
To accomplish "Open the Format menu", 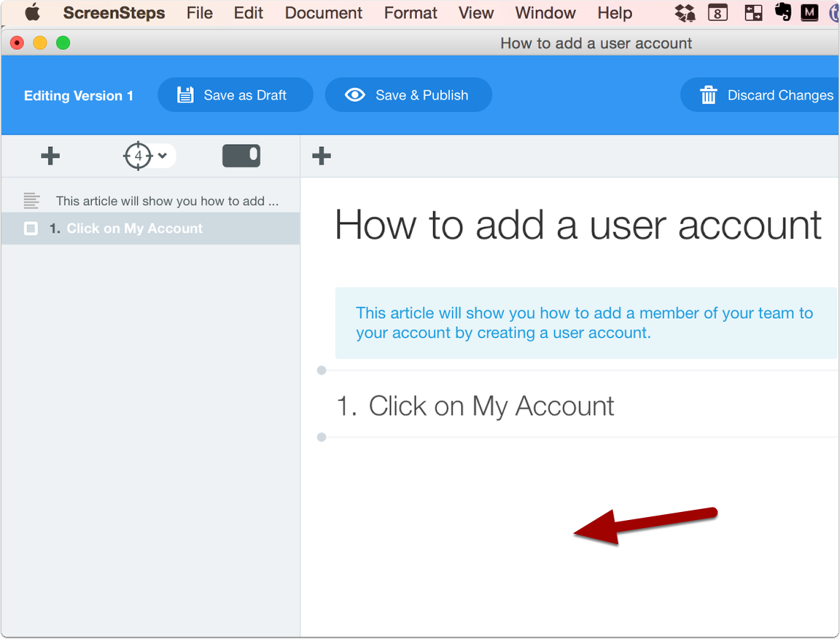I will (x=410, y=12).
